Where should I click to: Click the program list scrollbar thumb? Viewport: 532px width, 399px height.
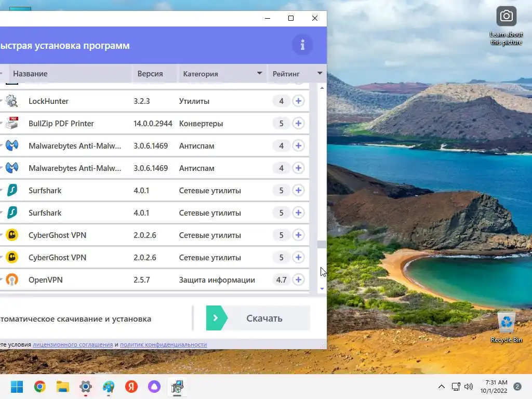[322, 244]
